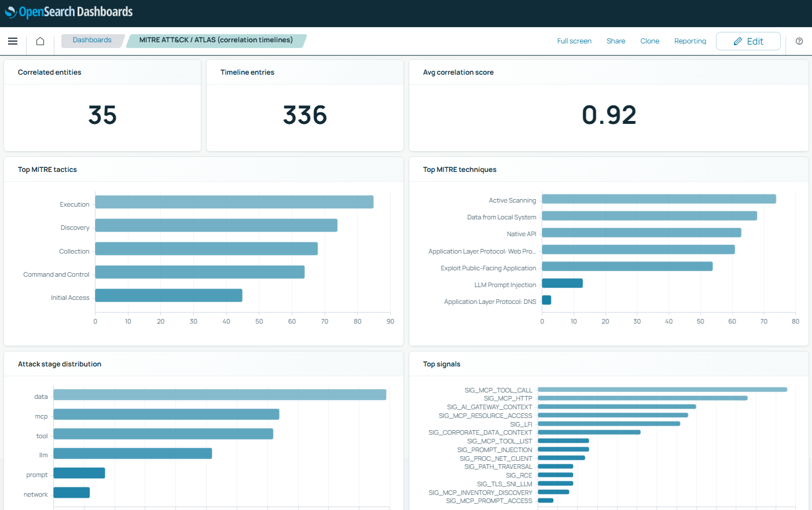Viewport: 812px width, 510px height.
Task: Select the Top signals panel title
Action: click(x=442, y=364)
